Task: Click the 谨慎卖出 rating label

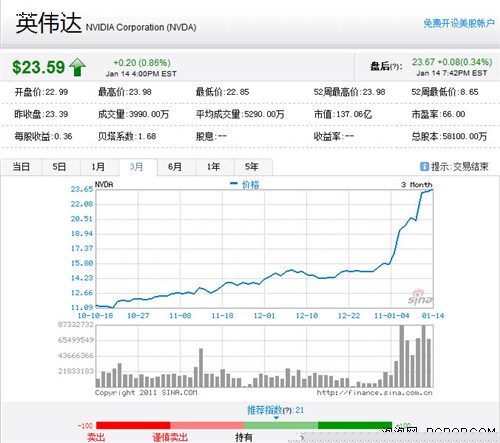Action: click(x=170, y=437)
